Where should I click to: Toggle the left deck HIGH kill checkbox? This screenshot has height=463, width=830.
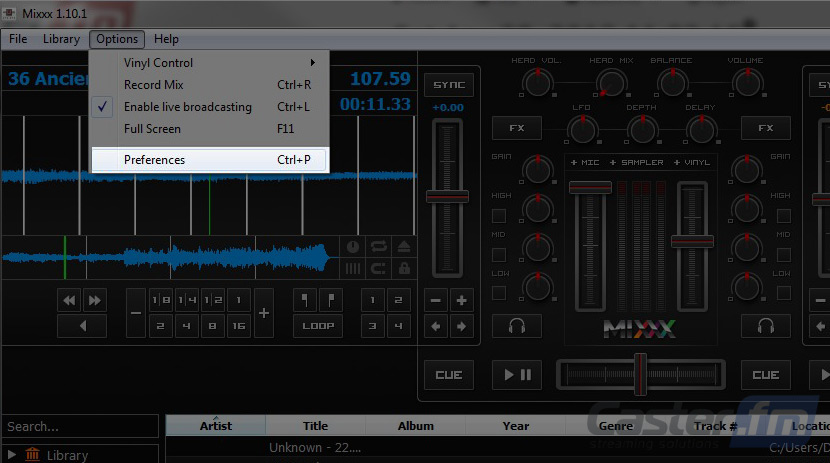(x=499, y=216)
